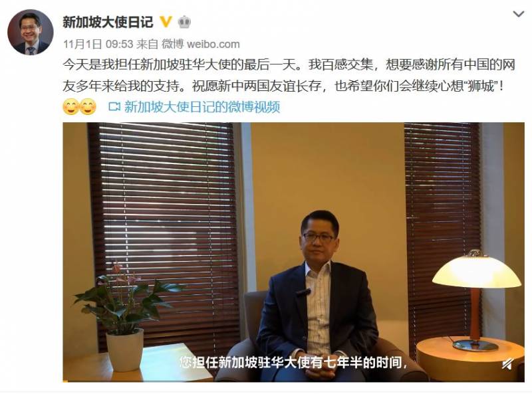Click the first smiling emoji in the post

point(71,107)
